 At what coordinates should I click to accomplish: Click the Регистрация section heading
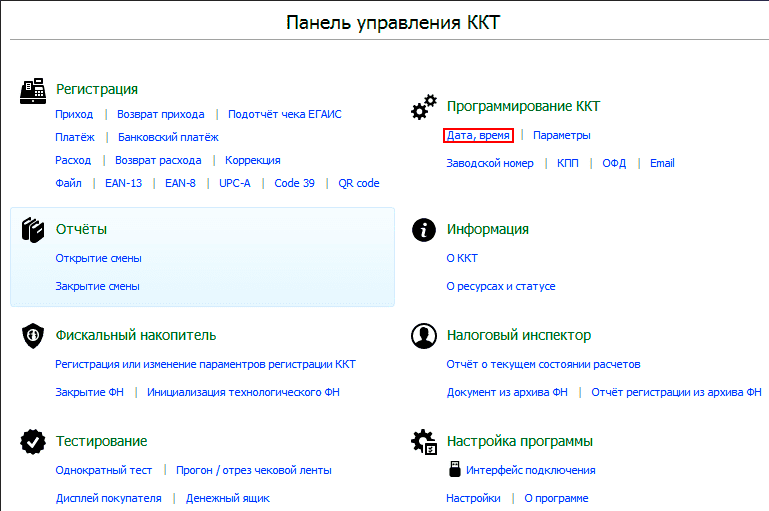tap(97, 89)
